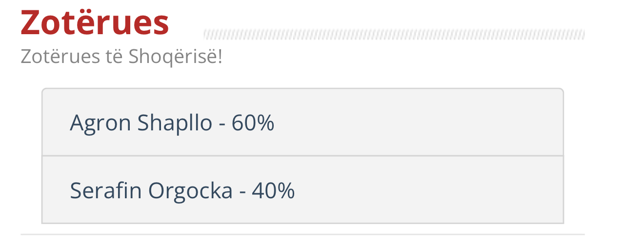Click empty space in Agron Shapllo row
The height and width of the screenshot is (251, 644).
tap(420, 122)
